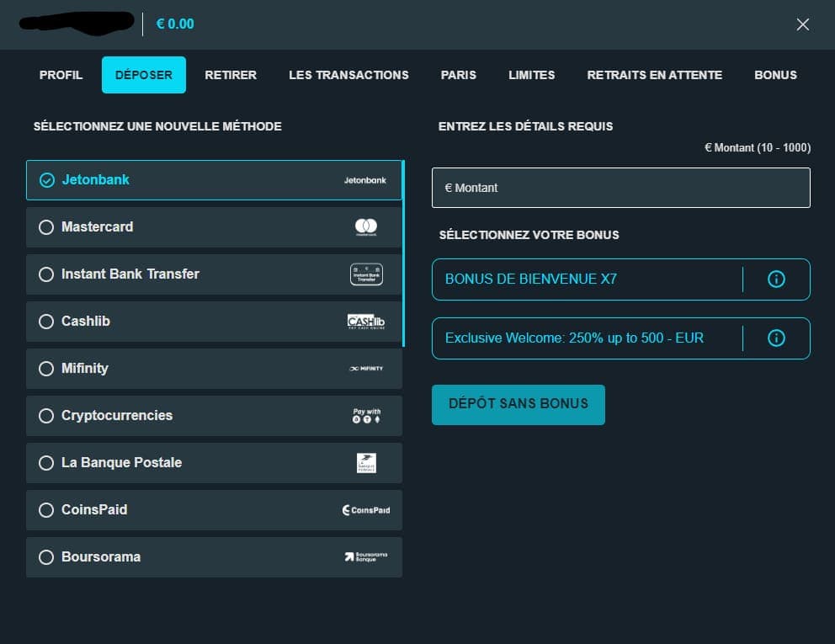
Task: Click the Dépôt sans bonus button
Action: click(x=519, y=404)
